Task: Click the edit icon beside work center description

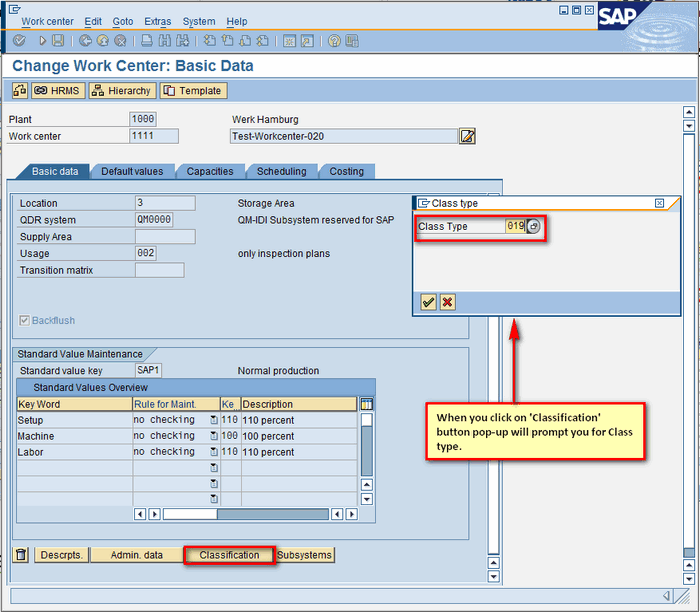Action: (x=467, y=136)
